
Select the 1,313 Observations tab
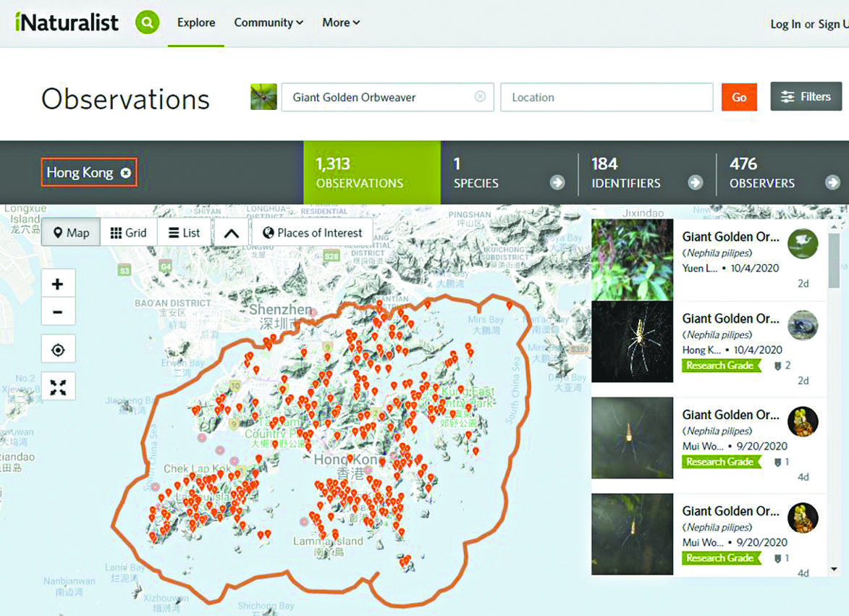[372, 173]
